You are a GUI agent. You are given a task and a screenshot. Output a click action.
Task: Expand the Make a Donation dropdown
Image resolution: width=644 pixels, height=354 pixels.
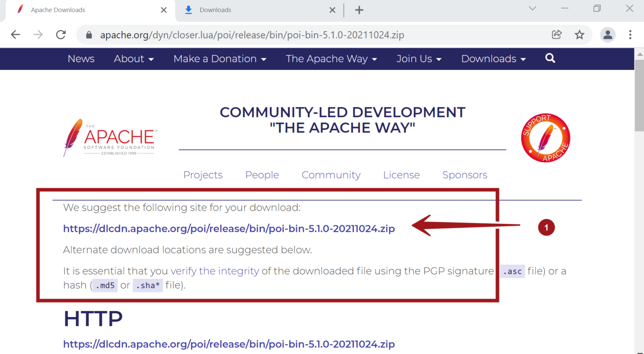pyautogui.click(x=220, y=59)
